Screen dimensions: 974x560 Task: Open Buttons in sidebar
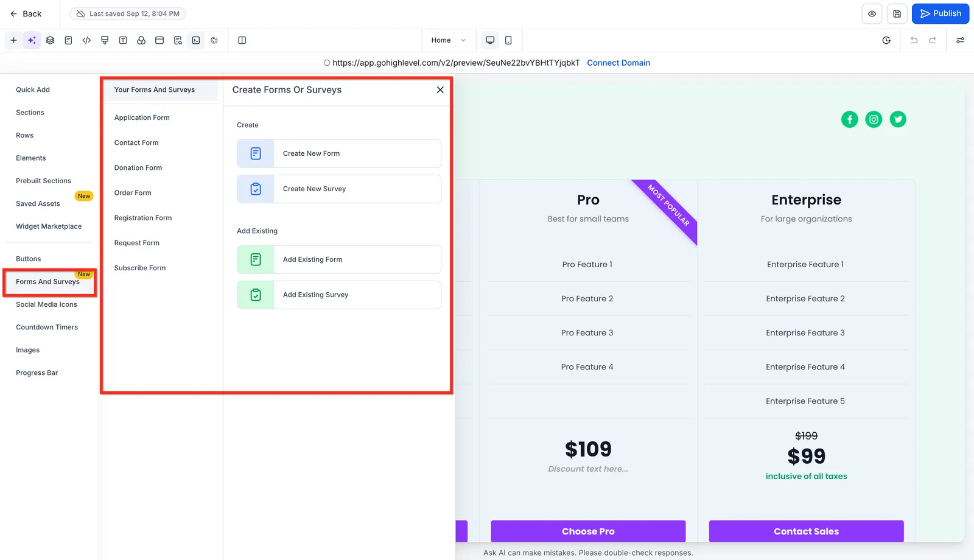pyautogui.click(x=28, y=259)
